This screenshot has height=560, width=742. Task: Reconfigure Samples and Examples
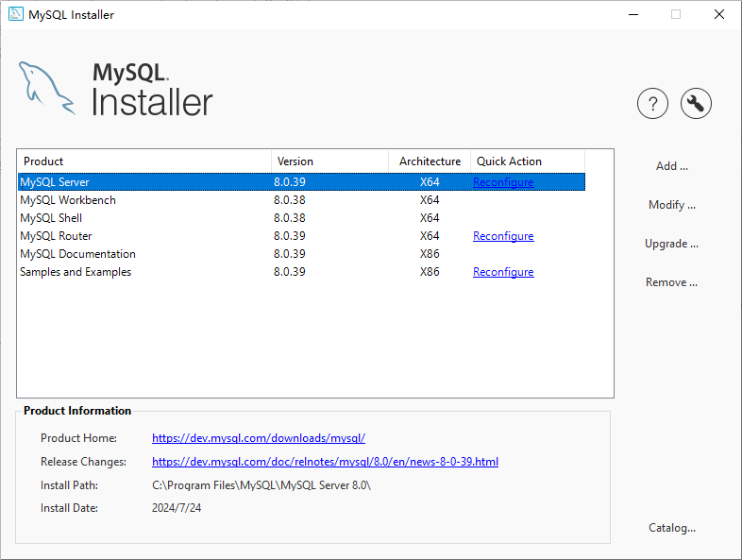tap(503, 272)
